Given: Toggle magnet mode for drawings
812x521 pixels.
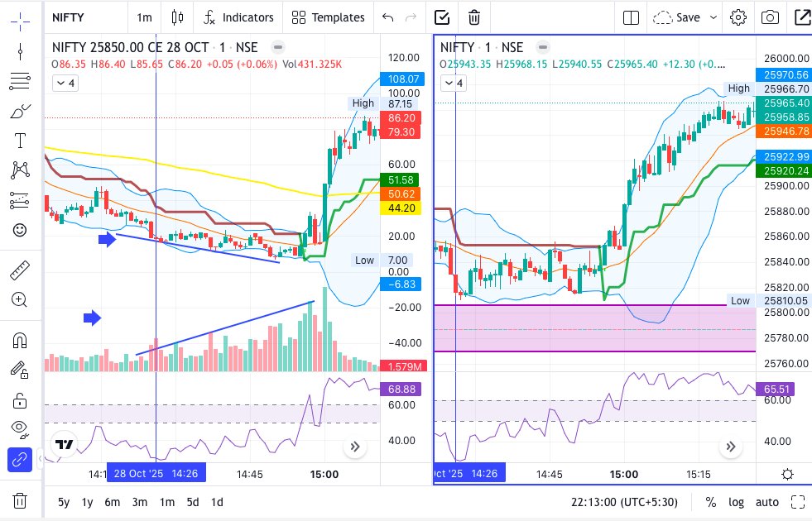Looking at the screenshot, I should tap(20, 341).
